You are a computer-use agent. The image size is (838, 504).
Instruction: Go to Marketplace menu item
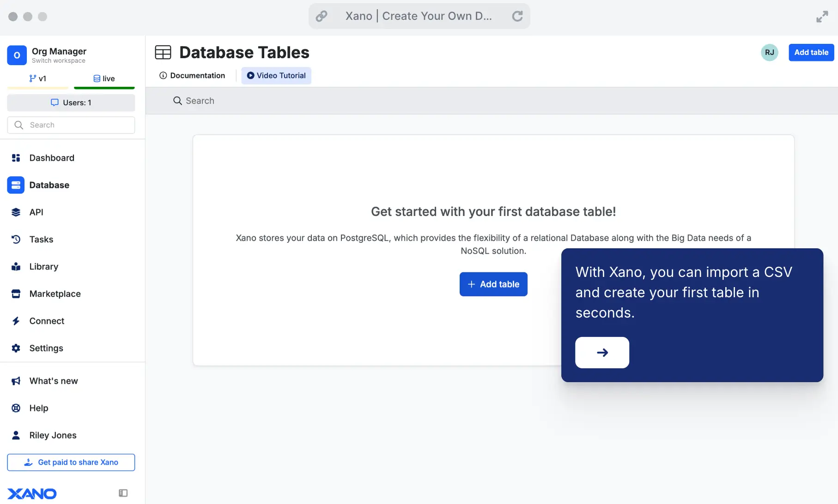(55, 294)
